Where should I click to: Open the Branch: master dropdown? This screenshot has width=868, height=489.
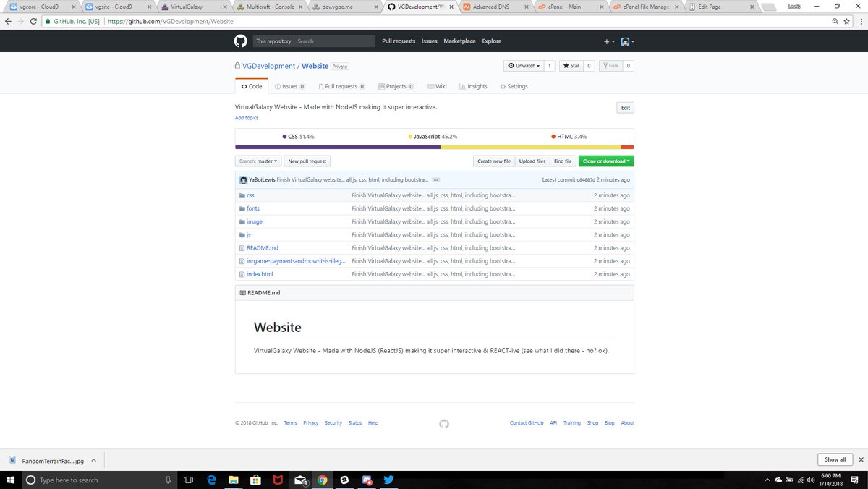pos(258,161)
